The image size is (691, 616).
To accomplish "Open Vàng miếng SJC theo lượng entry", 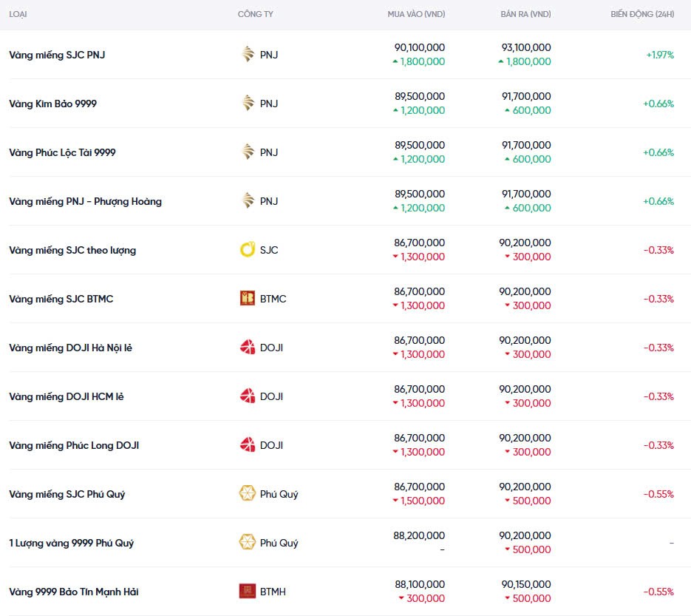I will click(x=72, y=250).
